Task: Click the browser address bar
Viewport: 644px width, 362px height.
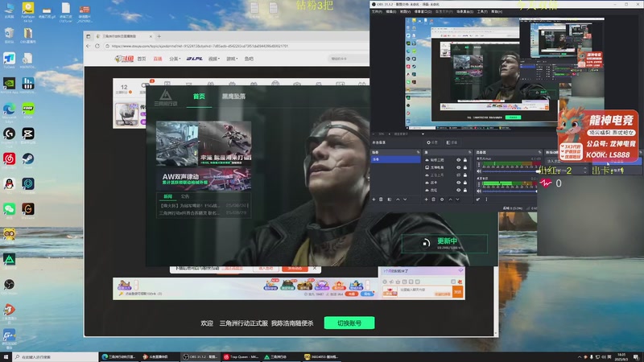Action: click(x=234, y=46)
